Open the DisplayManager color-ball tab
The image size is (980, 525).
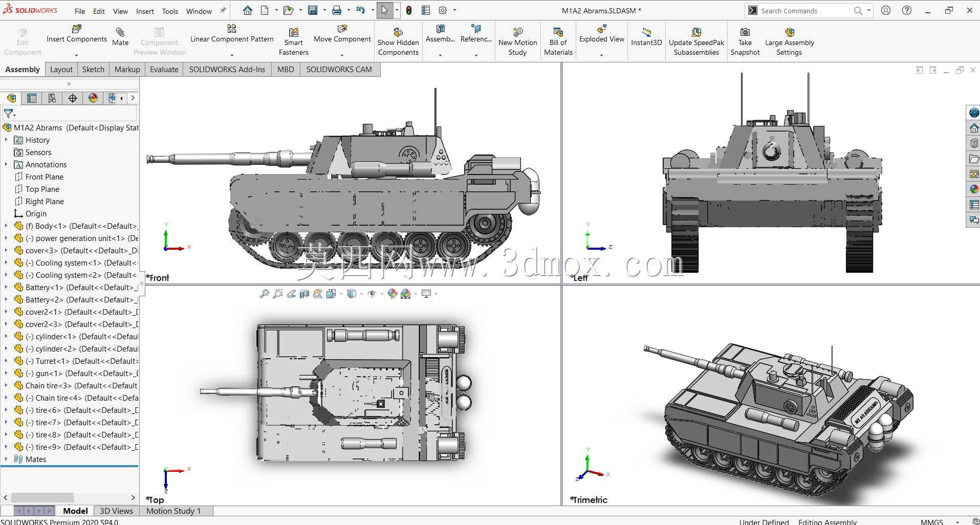pyautogui.click(x=93, y=98)
